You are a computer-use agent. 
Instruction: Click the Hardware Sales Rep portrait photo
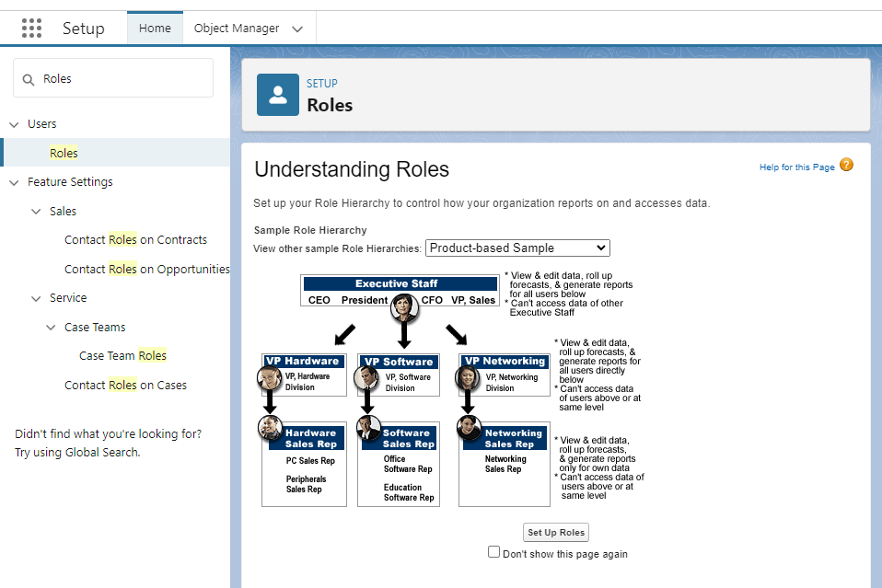[x=270, y=428]
